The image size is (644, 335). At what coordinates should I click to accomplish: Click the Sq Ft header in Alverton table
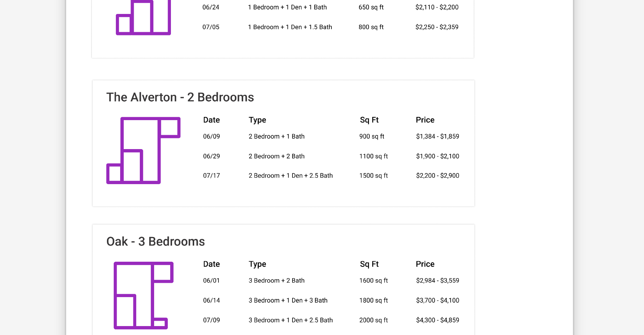point(369,120)
